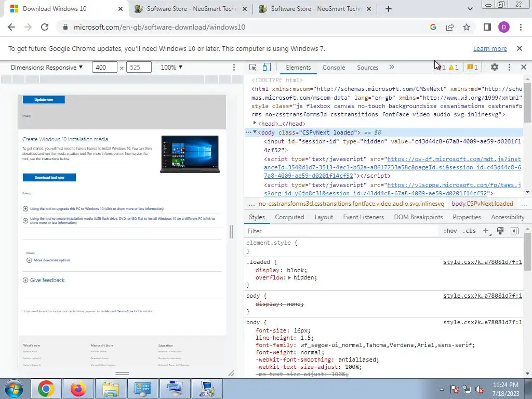Toggle .cls element classes pane

(x=469, y=231)
